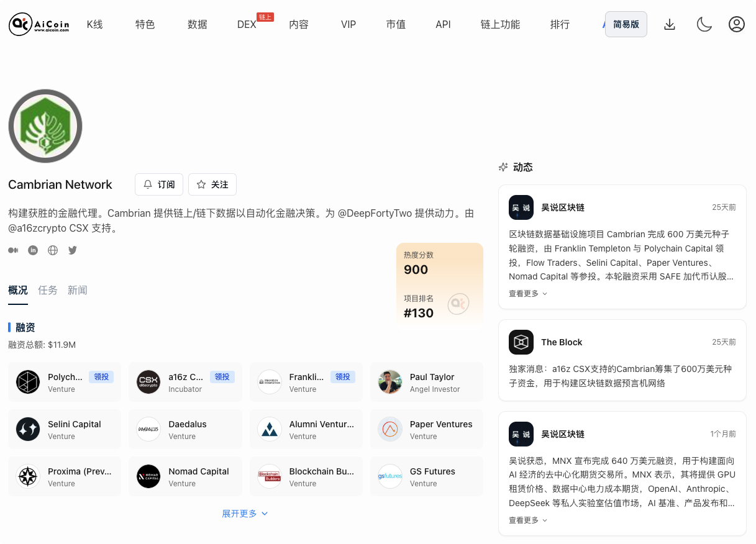Open Cambrian Network website globe icon
This screenshot has height=544, width=756.
tap(53, 250)
